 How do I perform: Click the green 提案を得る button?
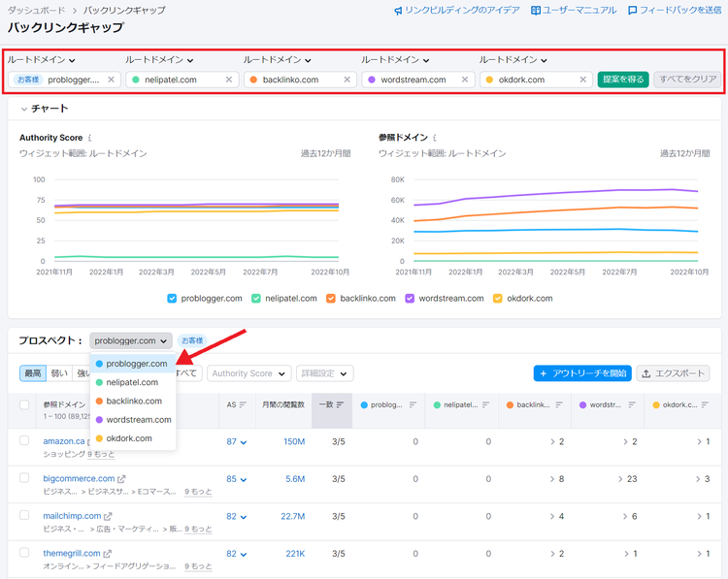[x=623, y=80]
